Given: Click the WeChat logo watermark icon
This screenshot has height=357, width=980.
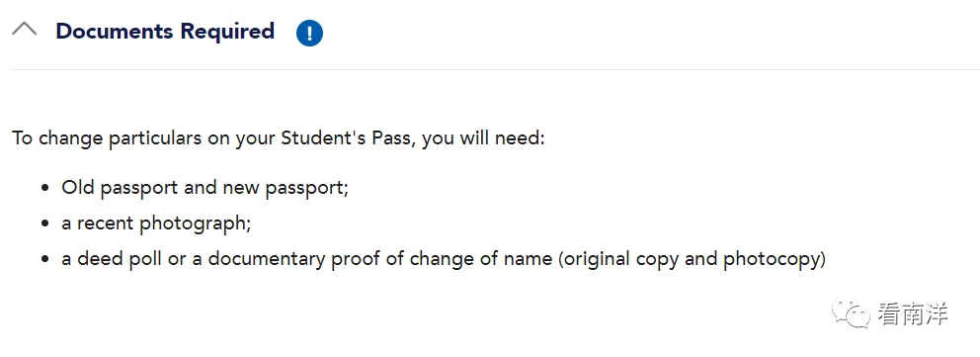Looking at the screenshot, I should pos(850,312).
